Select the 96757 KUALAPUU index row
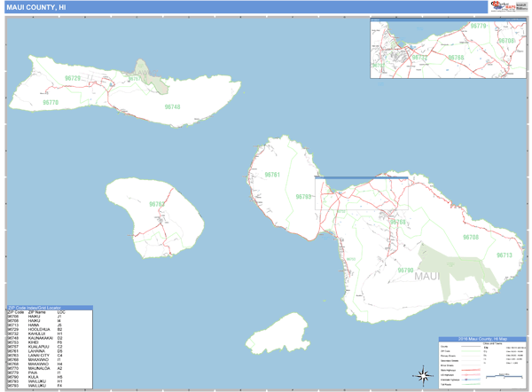This screenshot has height=392, width=532. (36, 347)
